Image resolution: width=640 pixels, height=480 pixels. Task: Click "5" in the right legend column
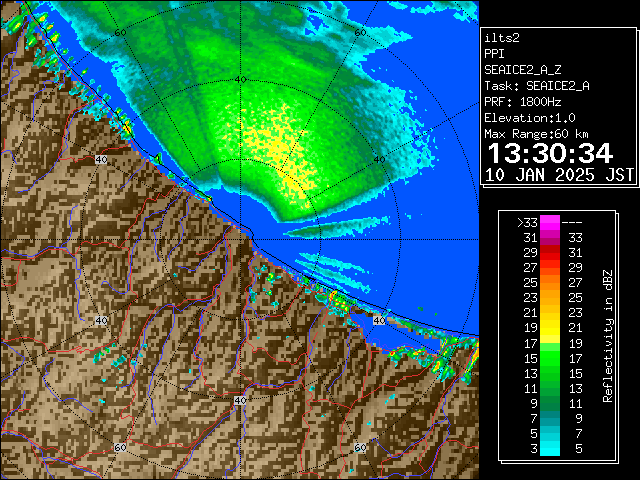[578, 449]
